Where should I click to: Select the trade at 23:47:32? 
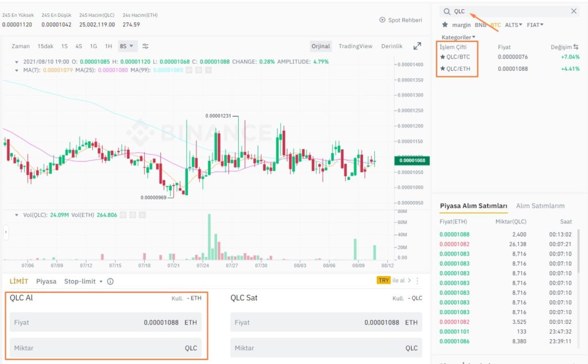(x=505, y=331)
